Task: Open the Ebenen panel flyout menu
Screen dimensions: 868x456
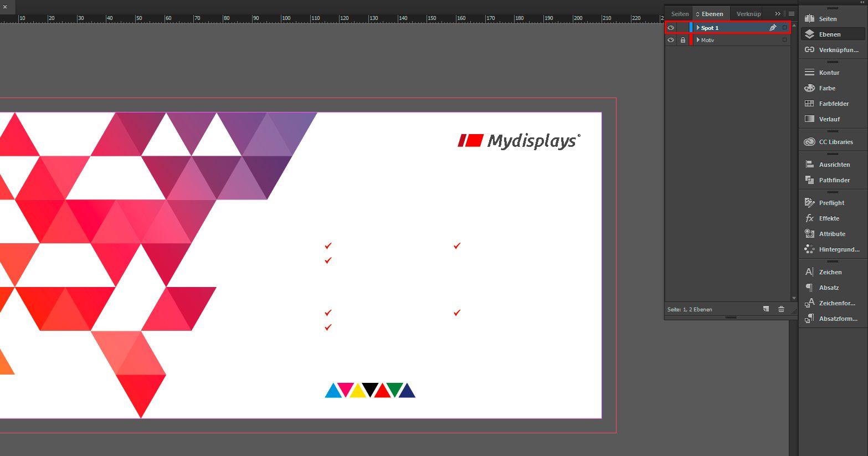Action: tap(792, 14)
